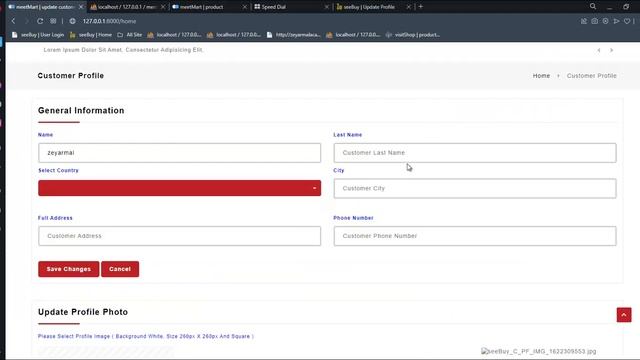This screenshot has width=640, height=360.
Task: Open a new browser tab with plus
Action: pos(421,7)
